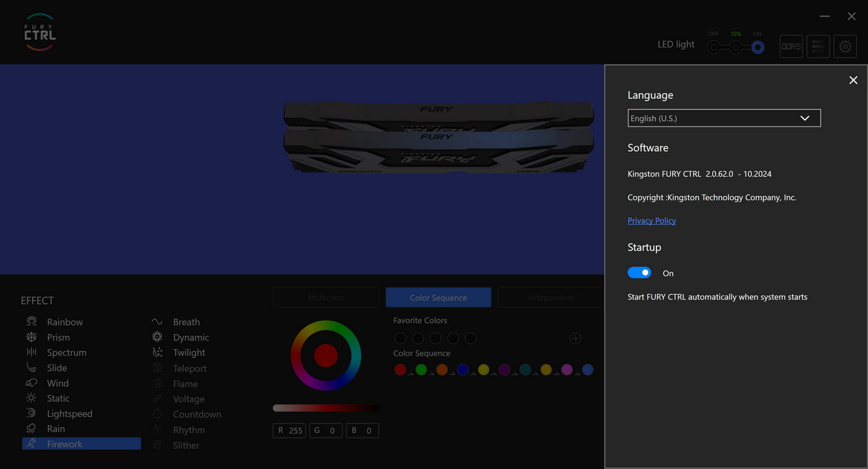Screen dimensions: 868x469
Task: Select the red color sequence swatch
Action: 400,369
